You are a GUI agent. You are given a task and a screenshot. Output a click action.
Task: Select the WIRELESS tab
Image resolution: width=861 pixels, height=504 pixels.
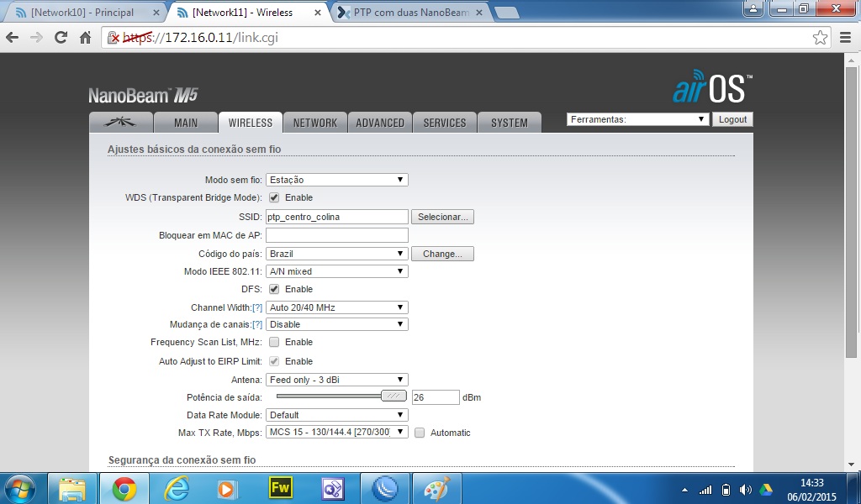[251, 123]
